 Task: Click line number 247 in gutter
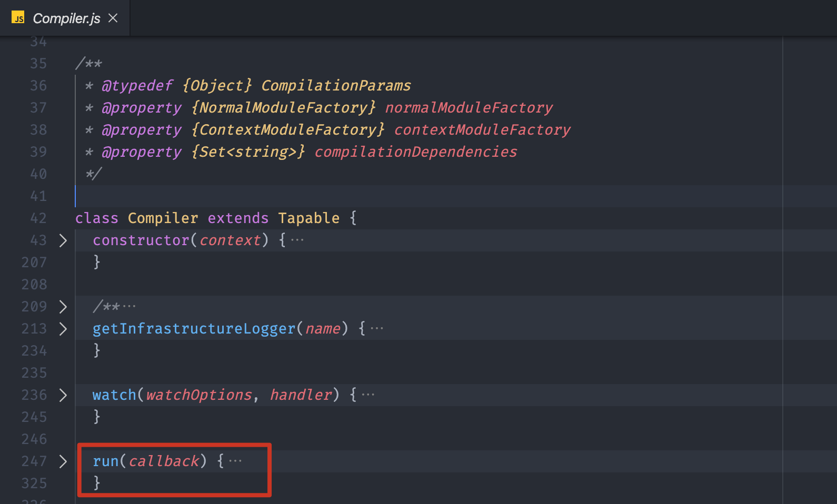coord(34,461)
